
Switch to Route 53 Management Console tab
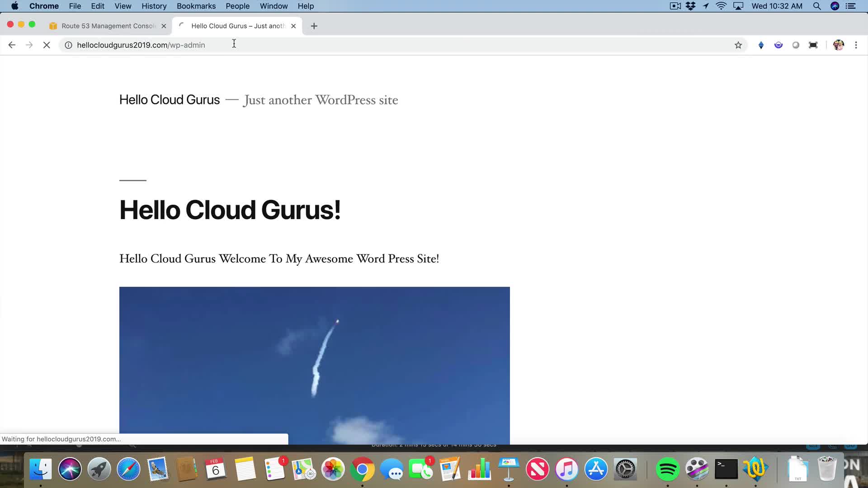click(108, 26)
